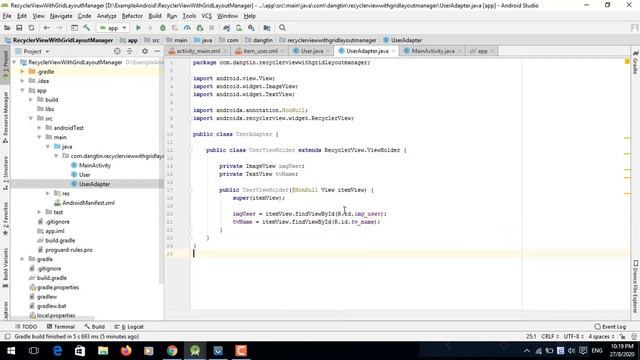Click the Sync/Reload from disk icon
Viewport: 640px width, 360px height.
[31, 28]
